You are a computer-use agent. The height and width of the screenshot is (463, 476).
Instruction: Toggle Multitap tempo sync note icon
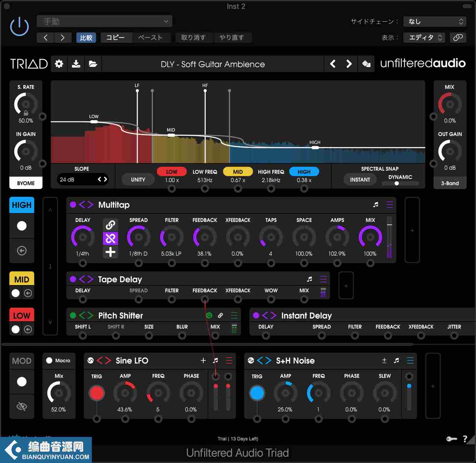(376, 204)
